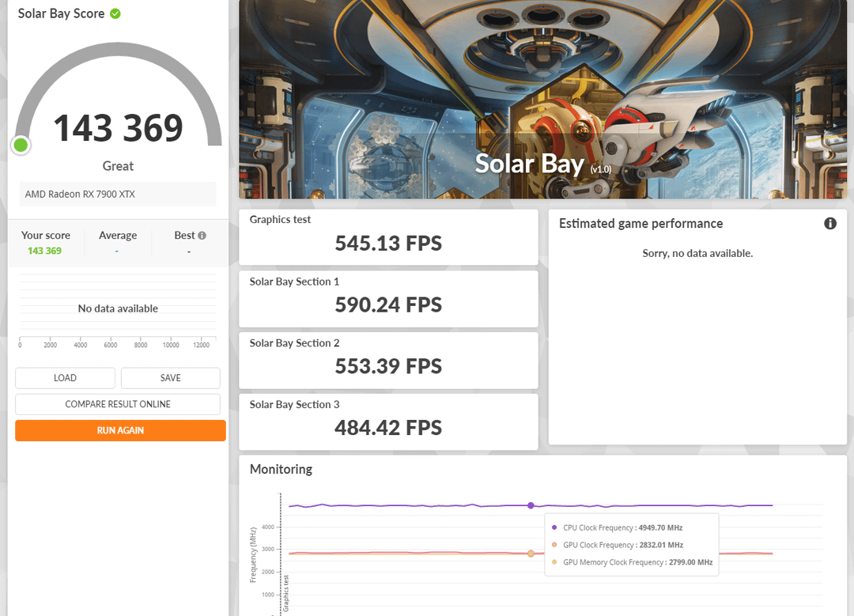Select the Solar Bay Section 3 result

tap(388, 422)
